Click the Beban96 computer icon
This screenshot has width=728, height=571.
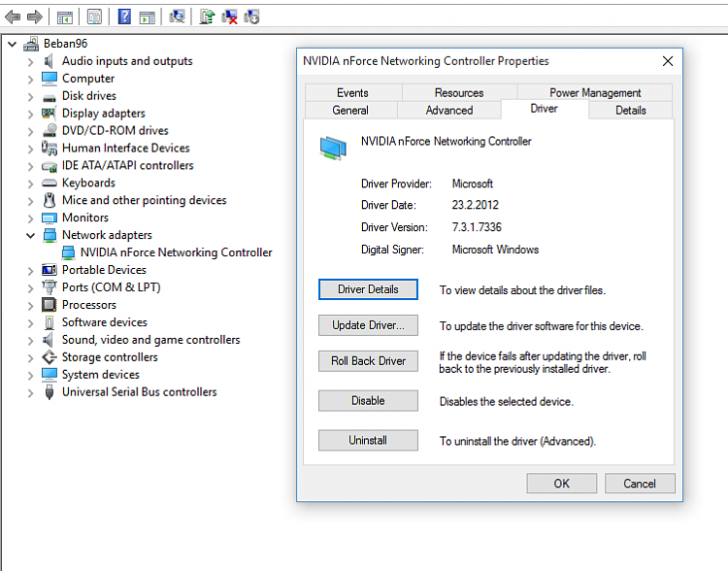pos(31,44)
